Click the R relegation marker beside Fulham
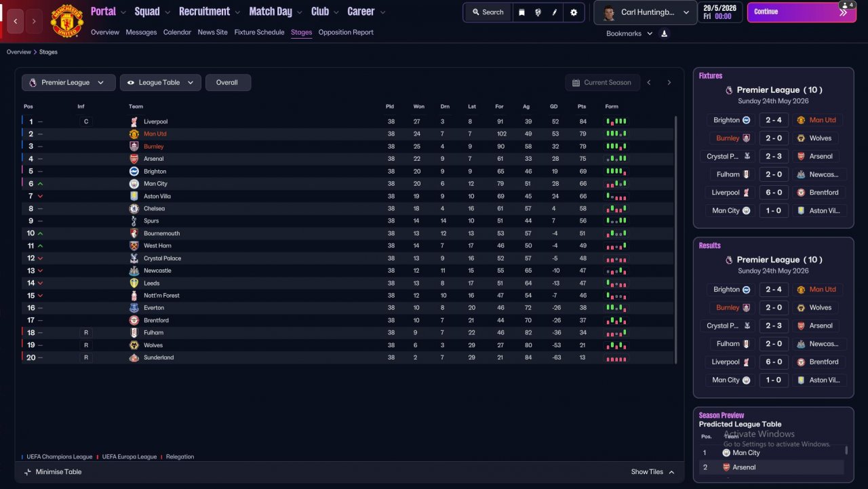Image resolution: width=868 pixels, height=489 pixels. [85, 333]
